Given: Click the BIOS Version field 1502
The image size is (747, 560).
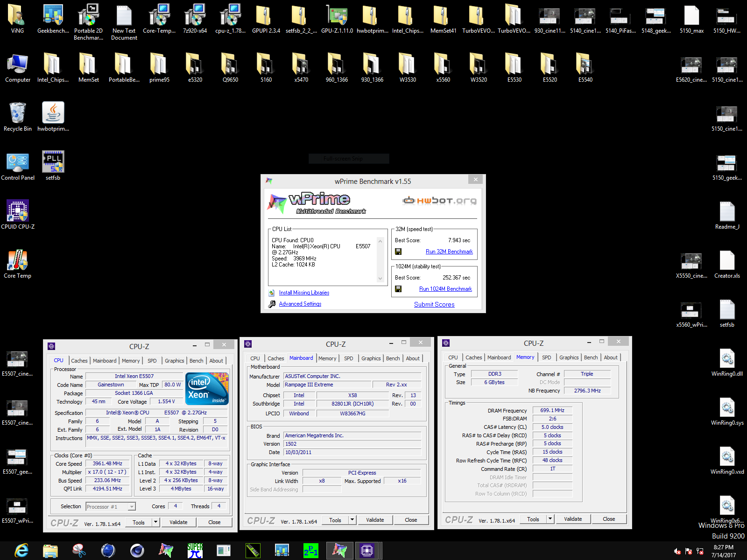Looking at the screenshot, I should coord(352,444).
